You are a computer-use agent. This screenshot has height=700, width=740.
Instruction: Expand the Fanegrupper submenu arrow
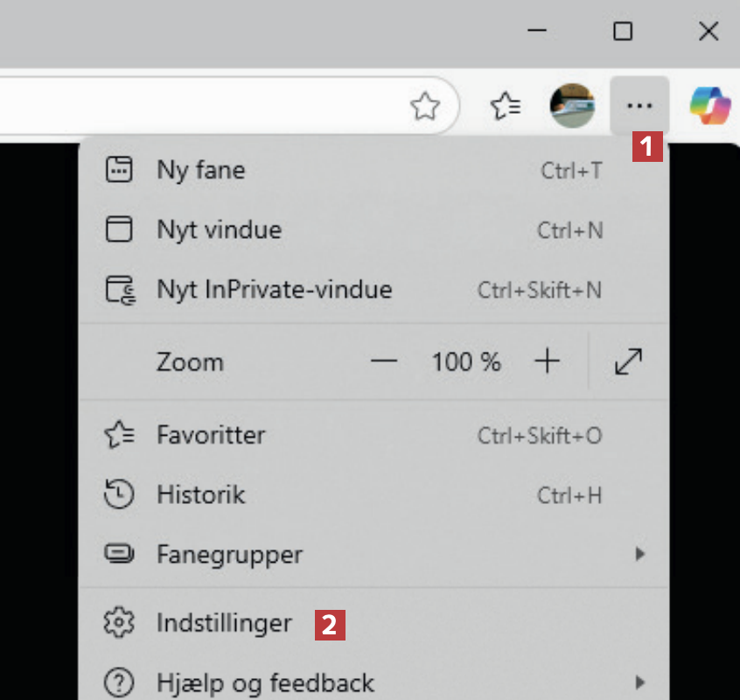coord(640,554)
